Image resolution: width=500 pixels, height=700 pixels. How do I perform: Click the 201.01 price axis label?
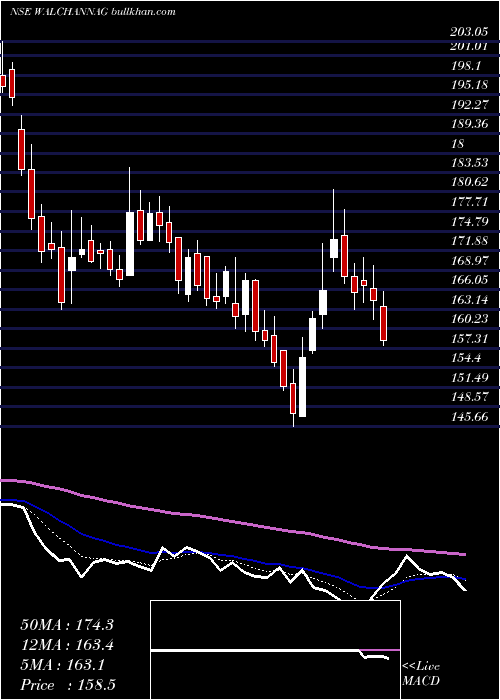coord(469,46)
